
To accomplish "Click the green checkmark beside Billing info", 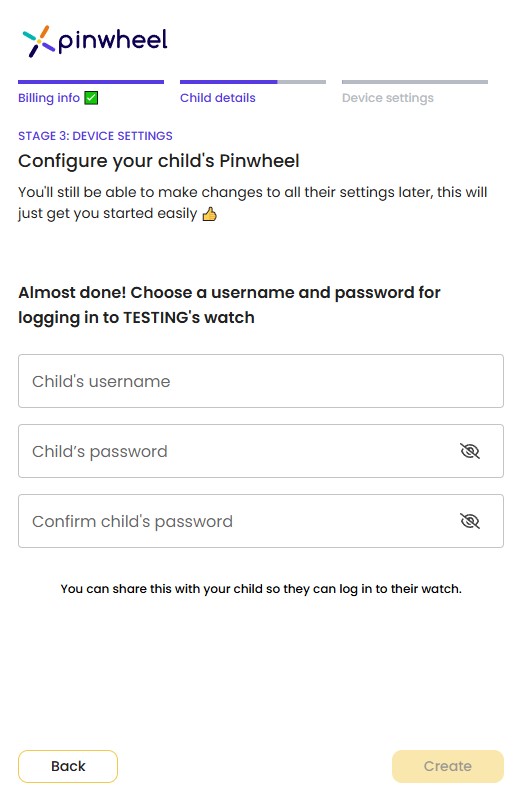I will [91, 98].
